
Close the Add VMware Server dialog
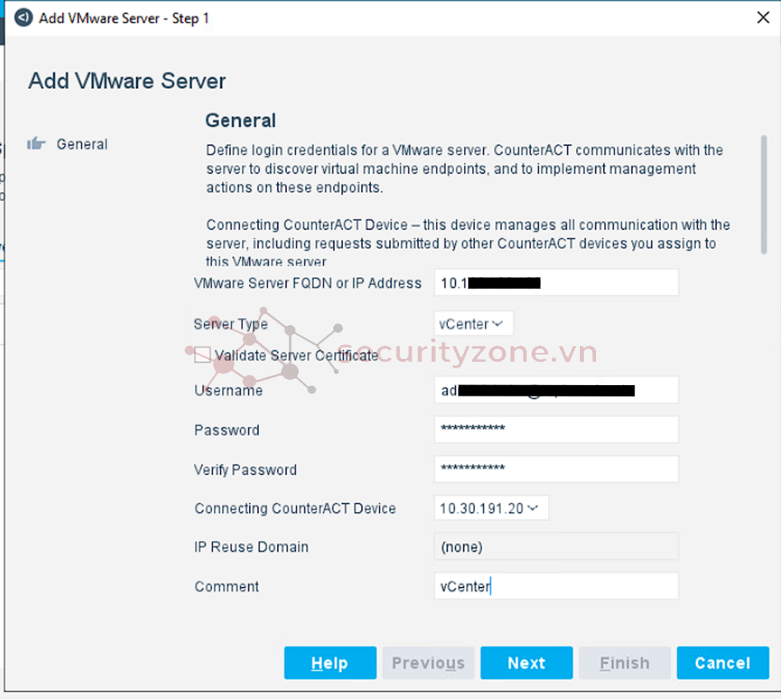763,18
